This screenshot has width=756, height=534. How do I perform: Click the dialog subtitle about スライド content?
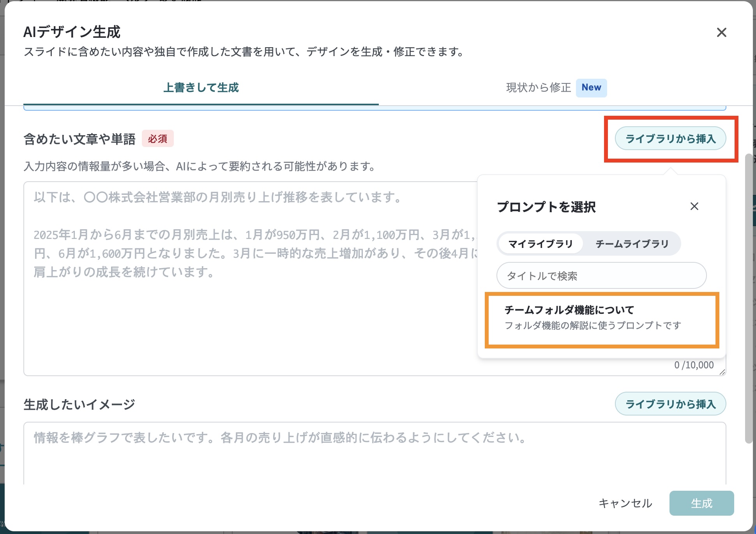pos(244,52)
